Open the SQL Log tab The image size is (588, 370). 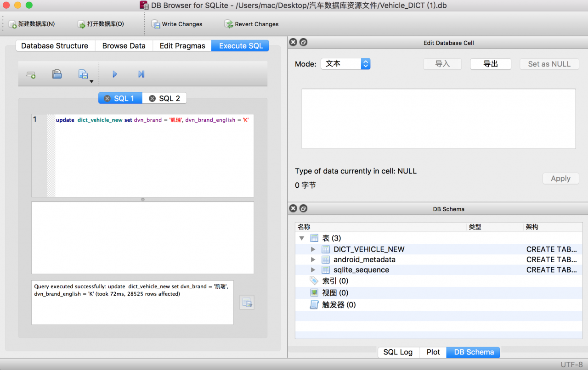(398, 352)
